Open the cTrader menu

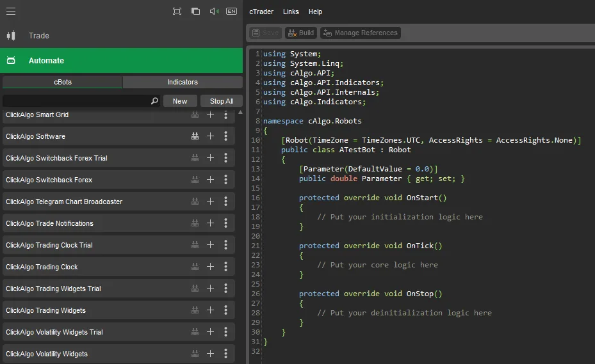click(x=261, y=12)
